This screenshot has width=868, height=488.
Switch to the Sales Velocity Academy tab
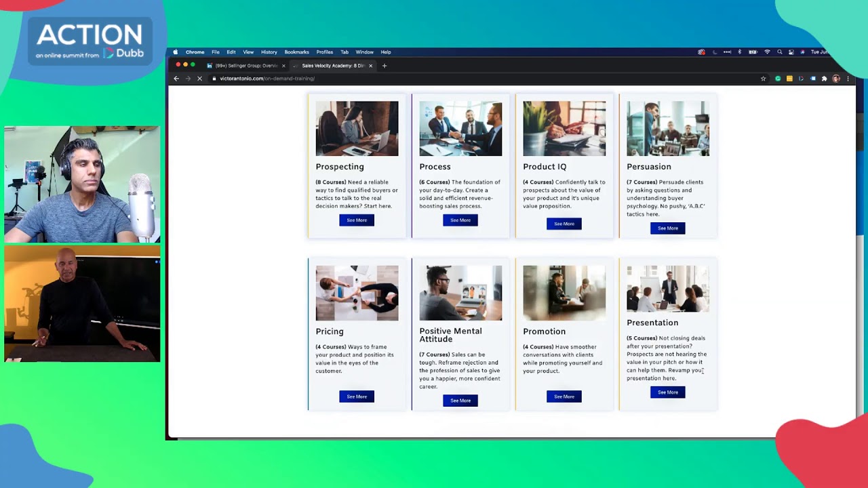tap(332, 66)
